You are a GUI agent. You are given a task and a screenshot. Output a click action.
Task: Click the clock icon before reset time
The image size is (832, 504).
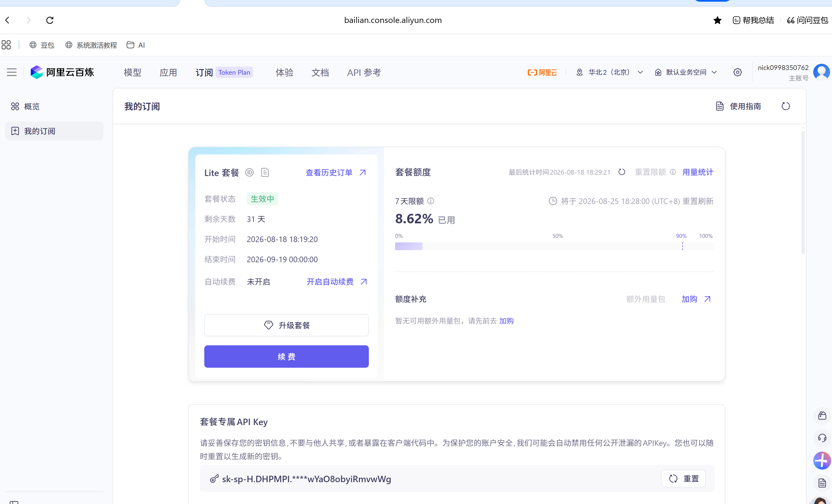tap(553, 201)
